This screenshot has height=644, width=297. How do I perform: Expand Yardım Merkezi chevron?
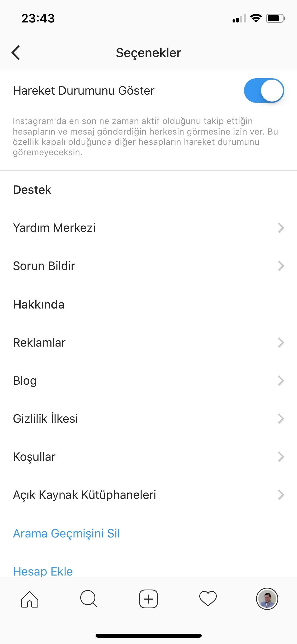(x=281, y=228)
